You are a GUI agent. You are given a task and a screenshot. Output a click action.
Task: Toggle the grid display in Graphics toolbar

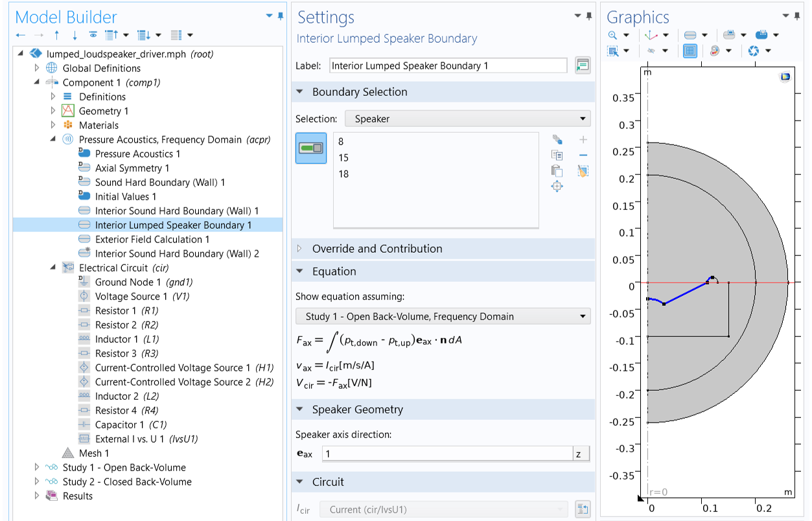click(689, 51)
